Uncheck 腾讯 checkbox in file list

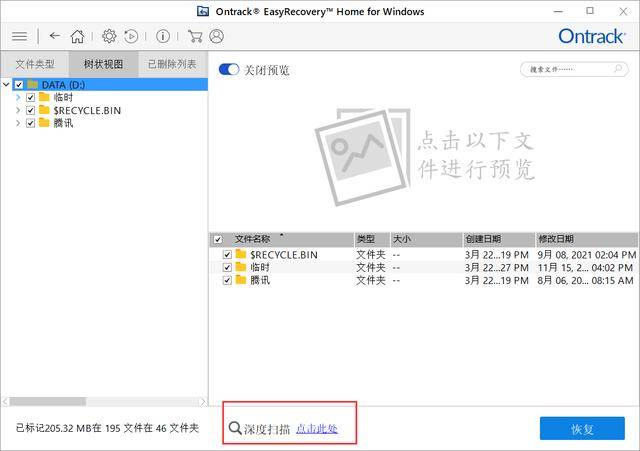(x=227, y=280)
